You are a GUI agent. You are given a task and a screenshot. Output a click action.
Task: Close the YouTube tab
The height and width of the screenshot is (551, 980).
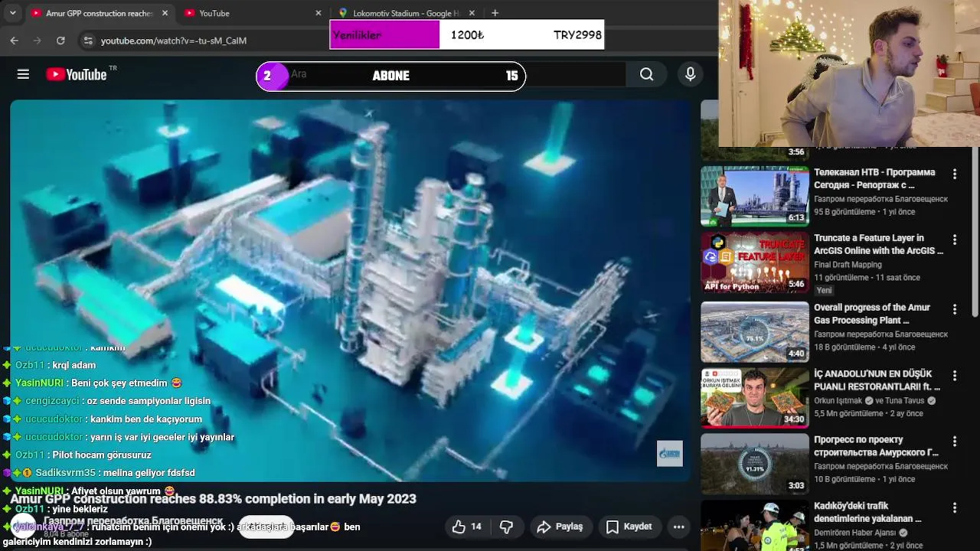318,13
